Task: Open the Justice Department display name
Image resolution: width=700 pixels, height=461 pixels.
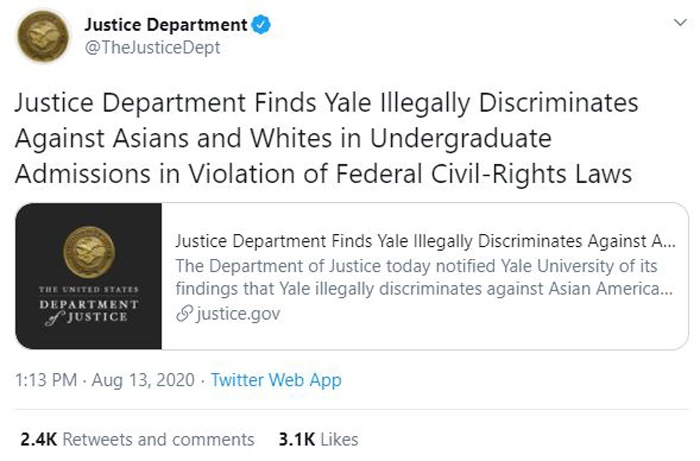Action: coord(166,25)
